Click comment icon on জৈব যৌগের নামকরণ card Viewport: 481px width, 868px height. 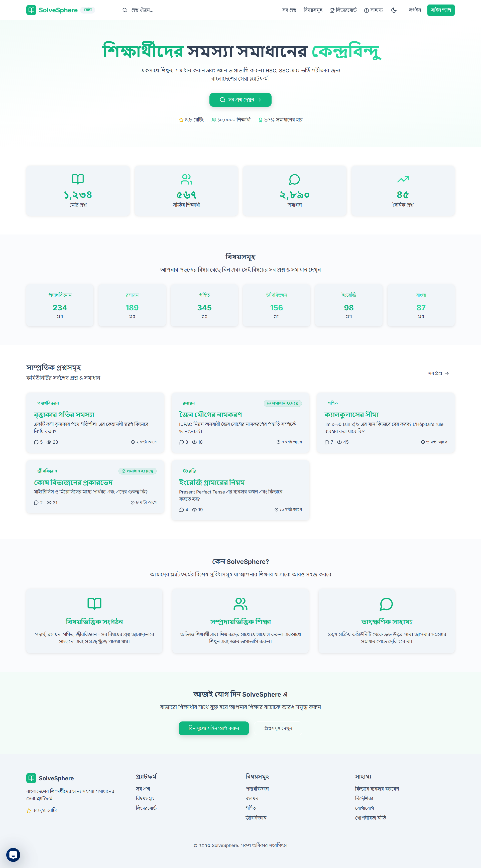[181, 442]
